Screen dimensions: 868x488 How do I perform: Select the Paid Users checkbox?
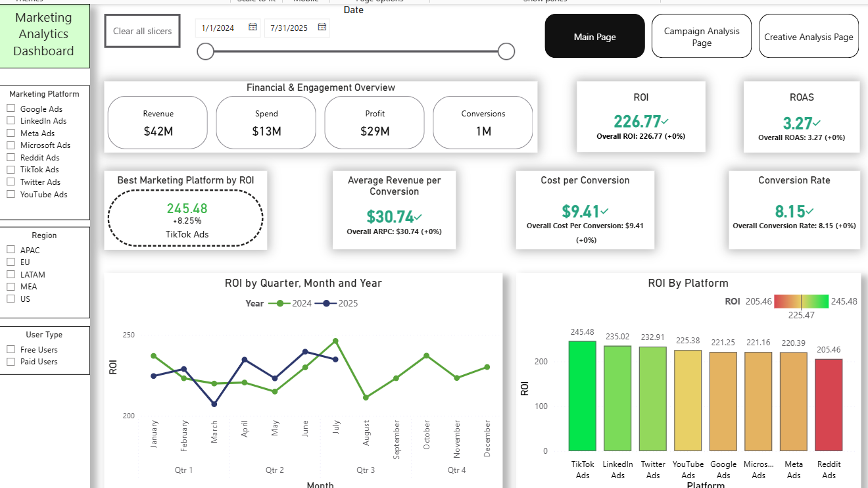(11, 362)
